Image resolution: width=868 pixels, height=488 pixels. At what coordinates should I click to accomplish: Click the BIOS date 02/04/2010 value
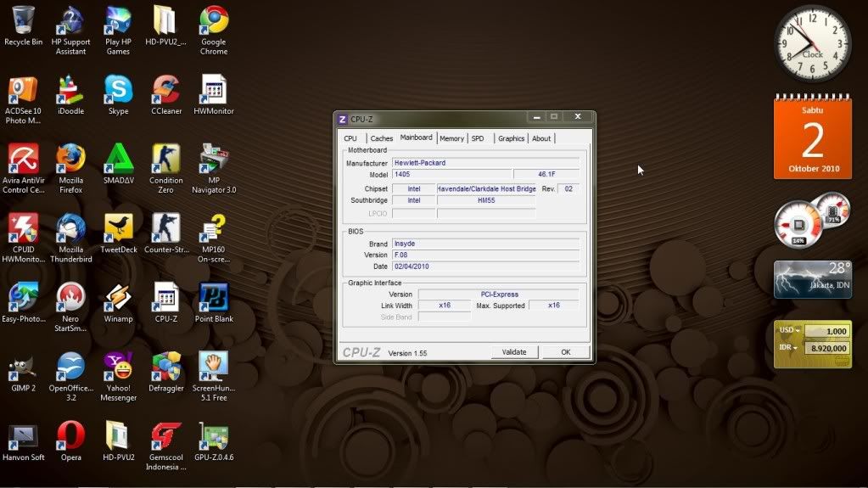(x=485, y=266)
